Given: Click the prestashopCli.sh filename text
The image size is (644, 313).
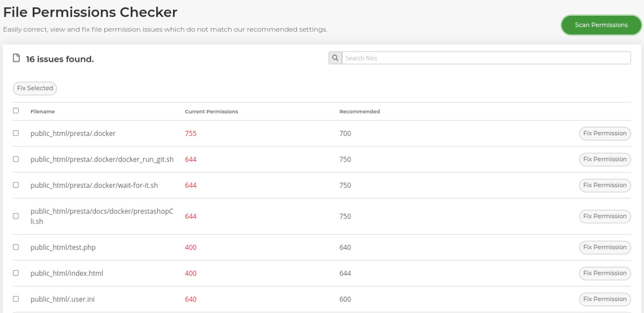Looking at the screenshot, I should pos(102,216).
